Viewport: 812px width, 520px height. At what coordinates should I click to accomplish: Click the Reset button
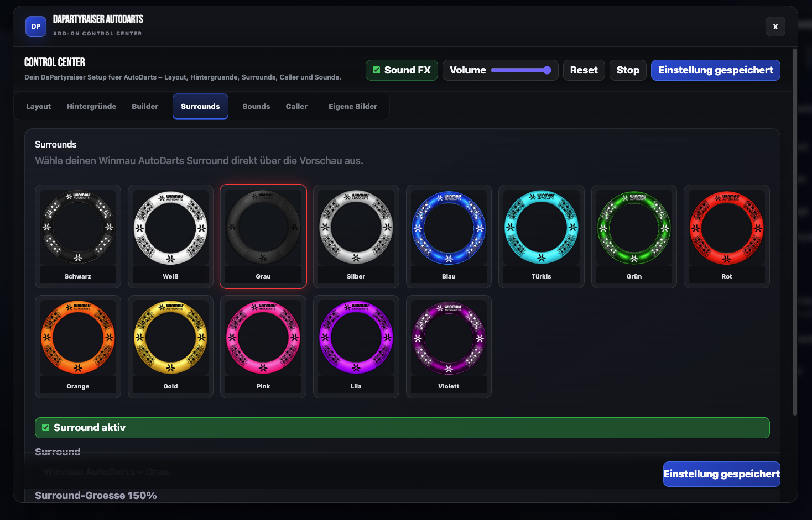(584, 70)
